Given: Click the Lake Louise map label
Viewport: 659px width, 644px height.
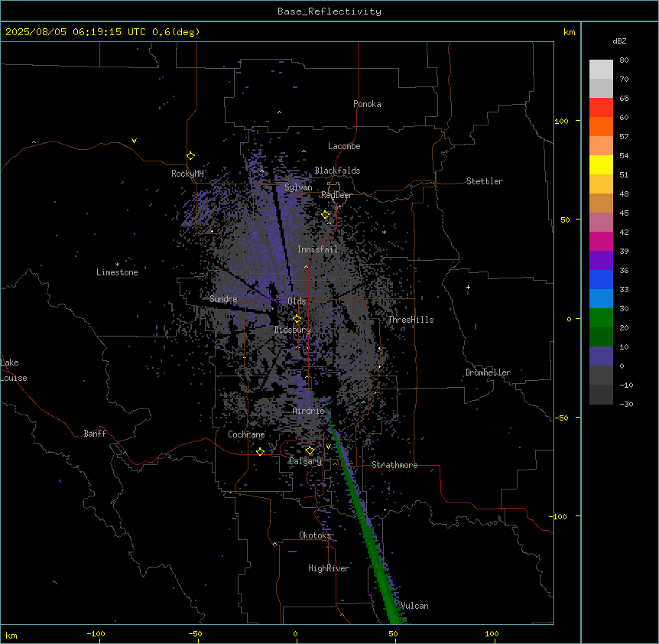Looking at the screenshot, I should (14, 370).
